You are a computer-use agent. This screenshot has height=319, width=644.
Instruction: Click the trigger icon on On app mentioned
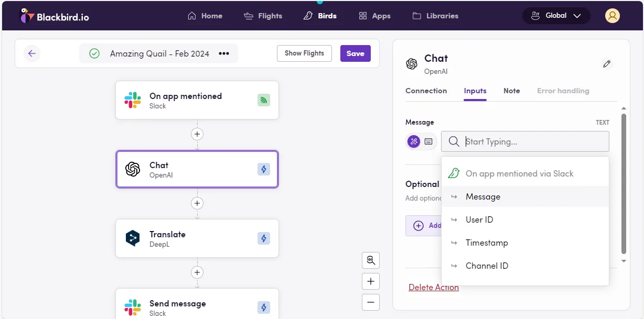point(263,100)
